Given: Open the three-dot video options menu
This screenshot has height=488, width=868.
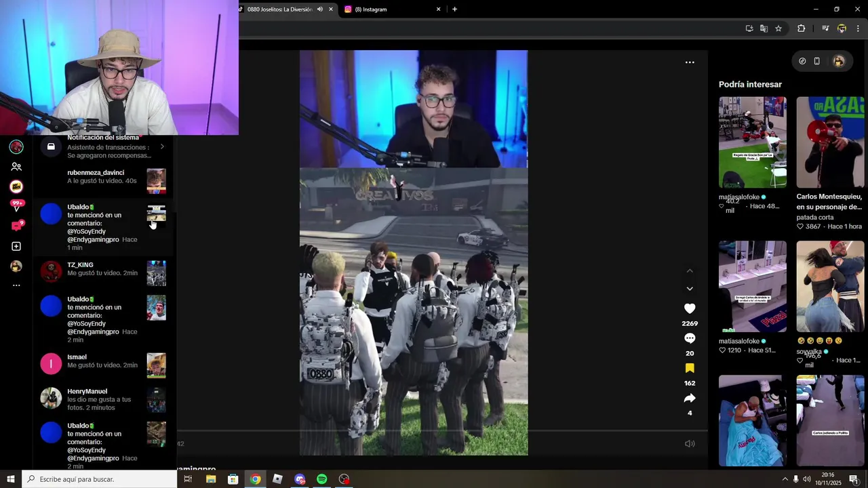Looking at the screenshot, I should (690, 62).
